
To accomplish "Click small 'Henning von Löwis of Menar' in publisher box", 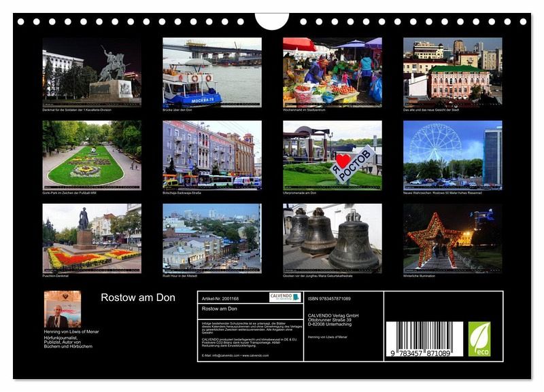I will pos(328,337).
